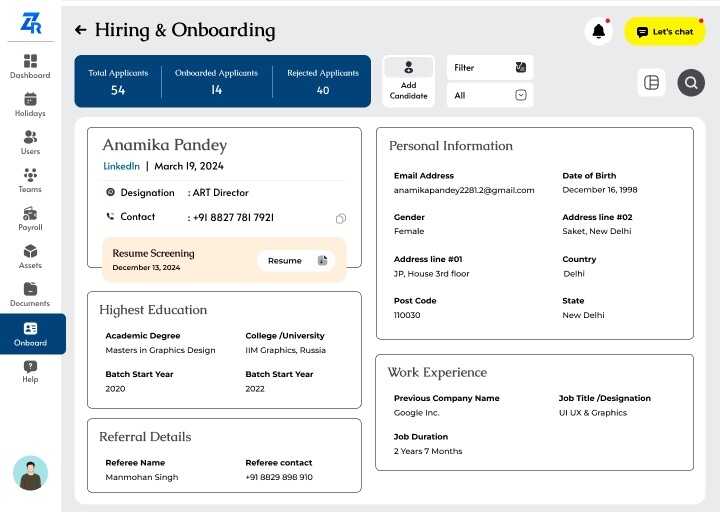This screenshot has height=512, width=720.
Task: Click the filter icon in Filter box
Action: [520, 68]
